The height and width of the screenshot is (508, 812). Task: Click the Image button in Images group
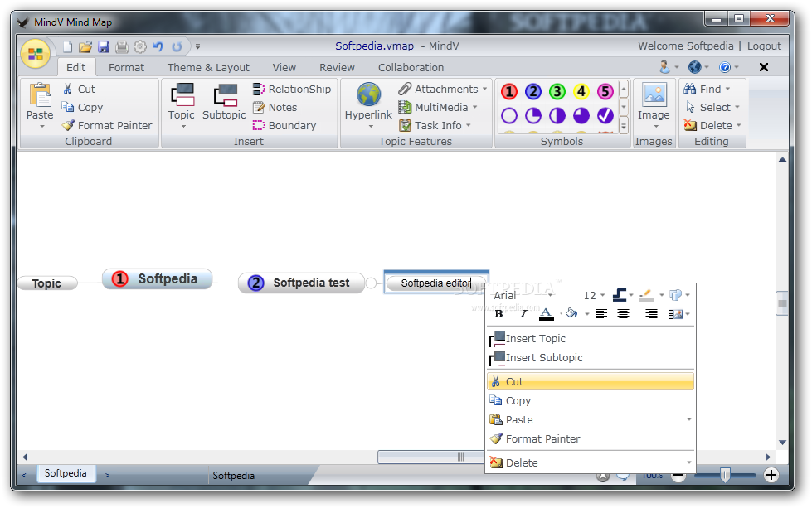click(x=654, y=103)
